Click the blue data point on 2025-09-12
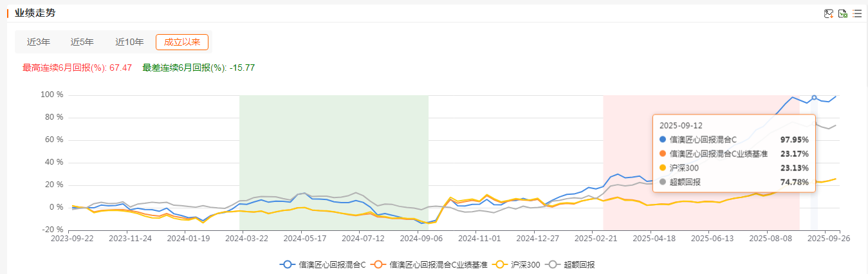This screenshot has width=868, height=274. click(814, 98)
